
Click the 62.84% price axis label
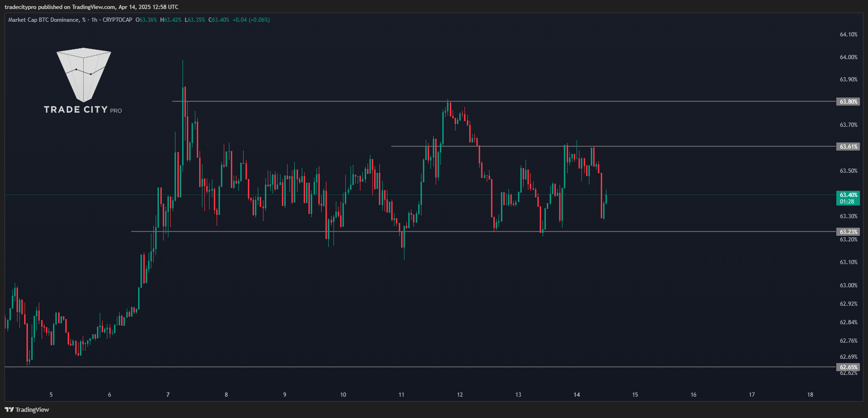[849, 322]
